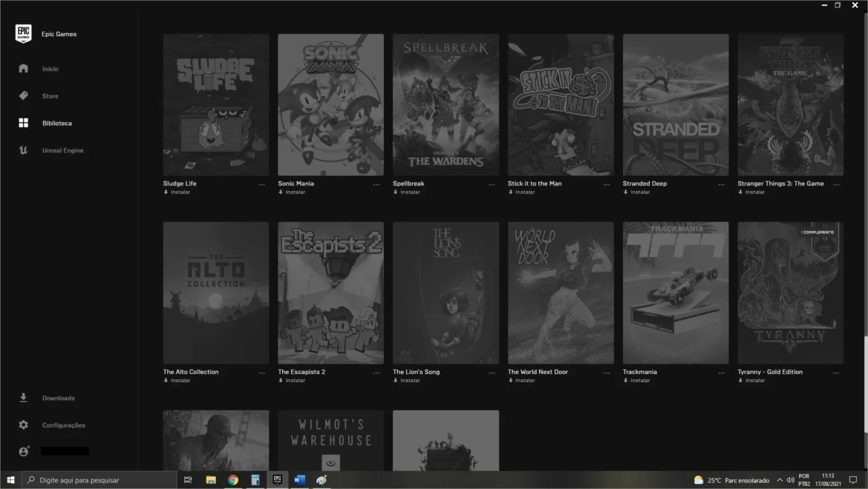Viewport: 868px width, 489px height.
Task: Expand options for The Alto Collection
Action: (262, 373)
